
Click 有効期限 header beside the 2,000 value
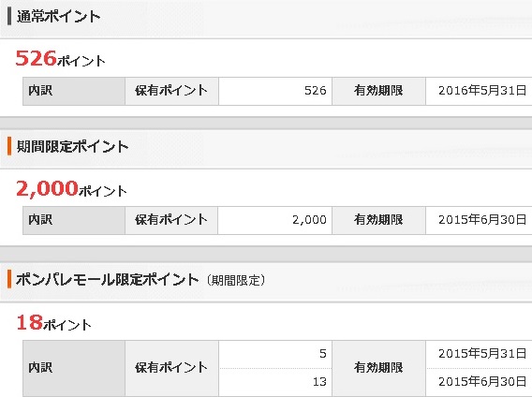click(x=378, y=220)
